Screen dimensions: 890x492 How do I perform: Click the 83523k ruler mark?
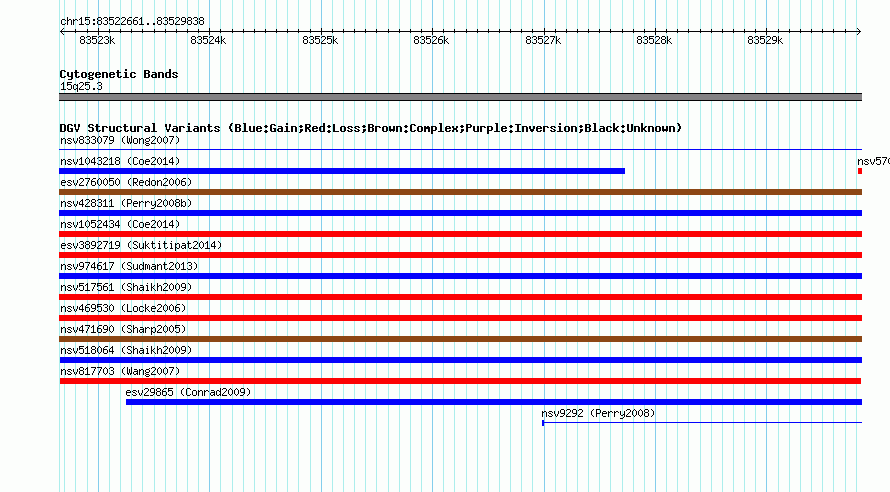(97, 40)
